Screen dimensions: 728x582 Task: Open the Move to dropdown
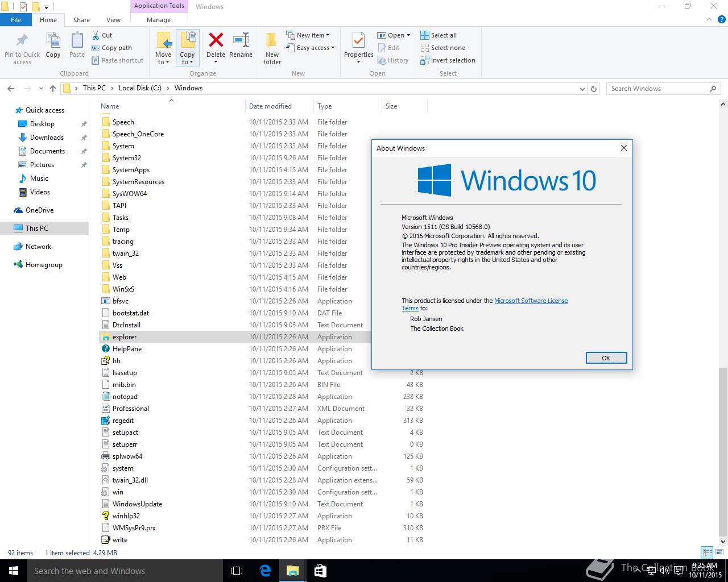coord(163,59)
